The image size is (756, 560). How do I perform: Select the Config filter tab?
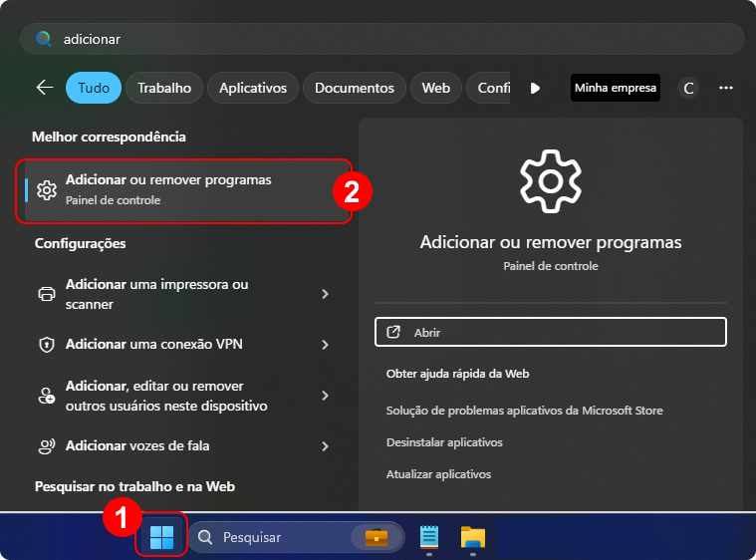[x=489, y=88]
